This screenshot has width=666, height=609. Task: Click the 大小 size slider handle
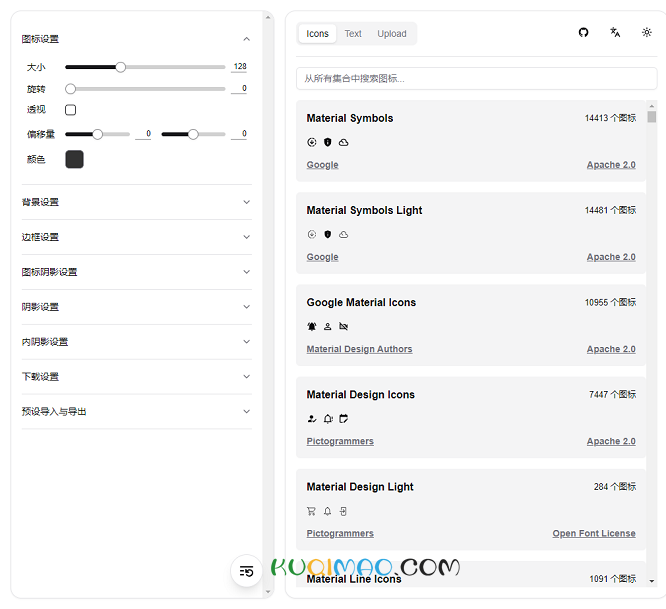(x=121, y=67)
